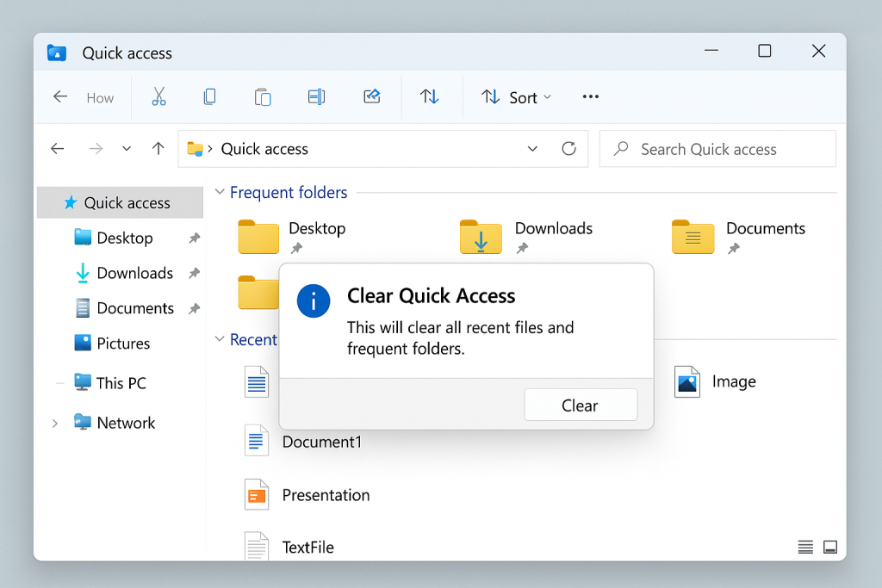Select the Presentation file
882x588 pixels.
(x=307, y=495)
